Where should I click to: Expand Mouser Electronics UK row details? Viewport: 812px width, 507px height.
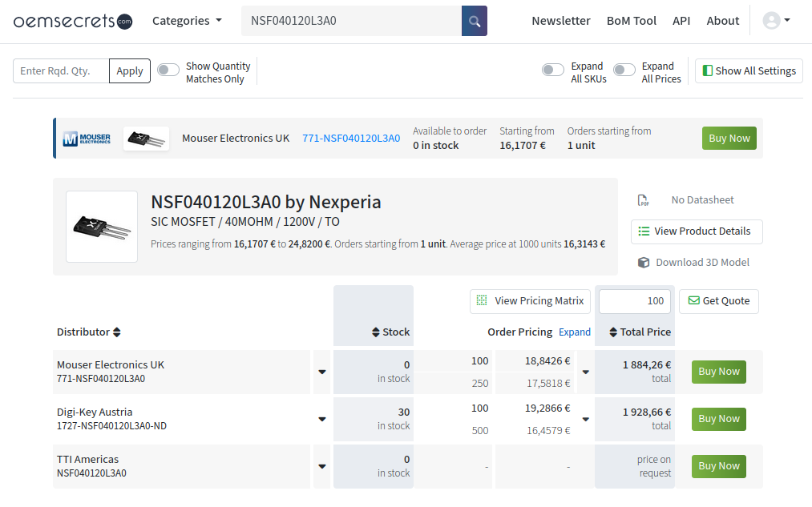[x=322, y=372]
